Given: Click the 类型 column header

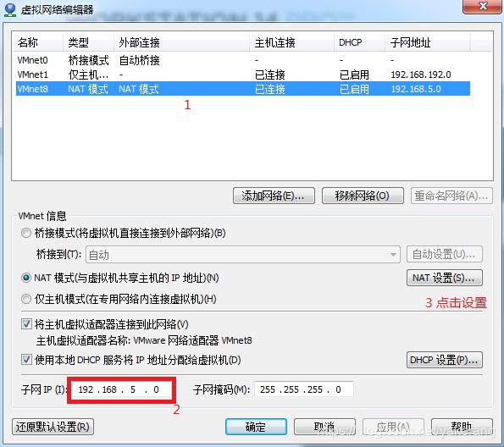Looking at the screenshot, I should 88,42.
